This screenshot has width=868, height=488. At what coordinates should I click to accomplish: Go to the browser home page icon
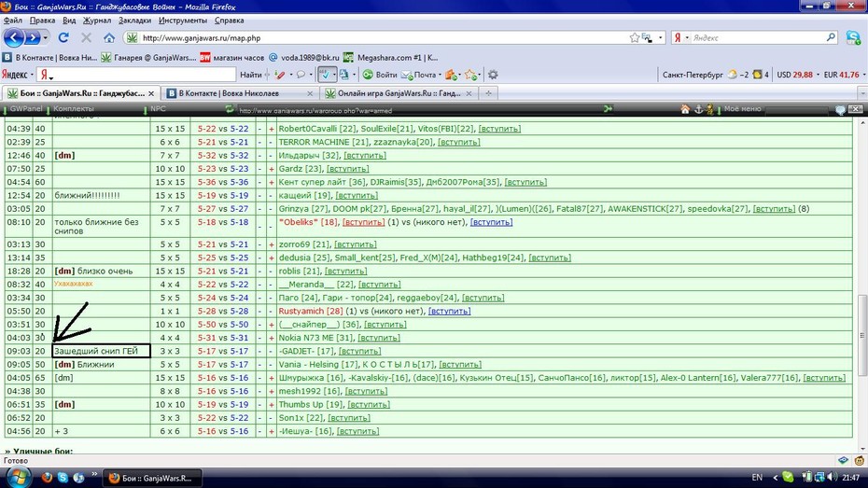click(109, 37)
